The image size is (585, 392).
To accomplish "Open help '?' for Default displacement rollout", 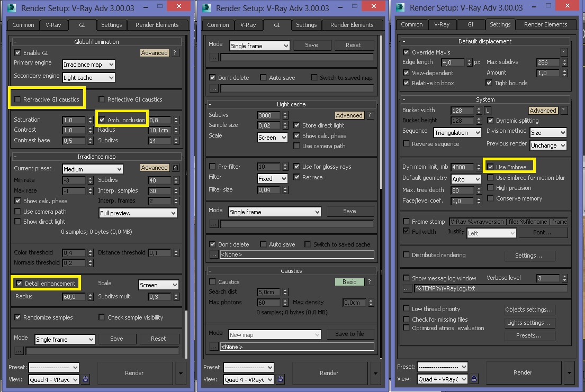I will pos(563,52).
